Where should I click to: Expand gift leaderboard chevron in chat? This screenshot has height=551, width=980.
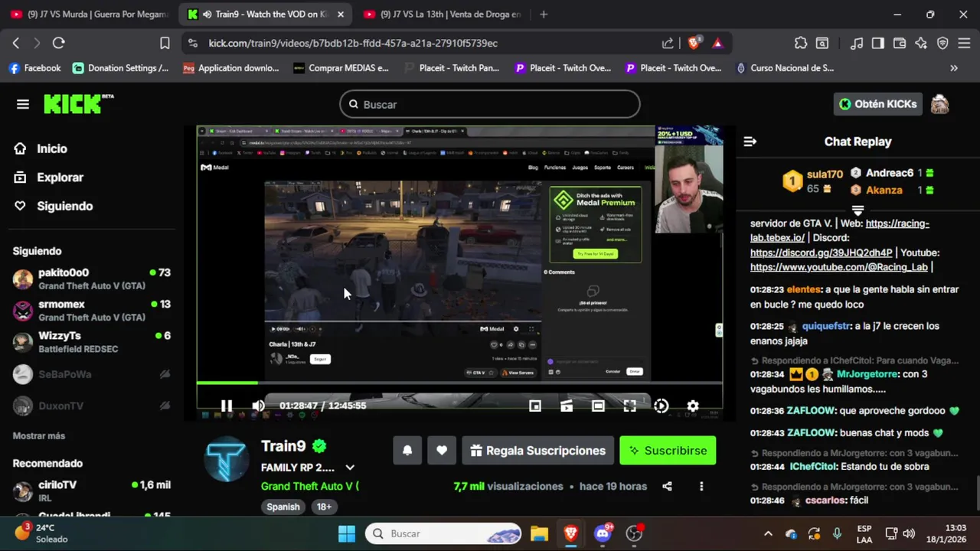[857, 210]
